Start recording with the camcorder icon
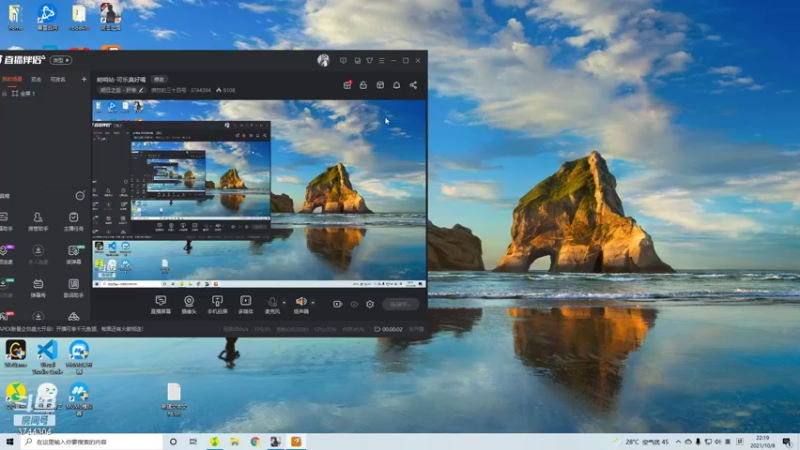800x450 pixels. point(337,304)
